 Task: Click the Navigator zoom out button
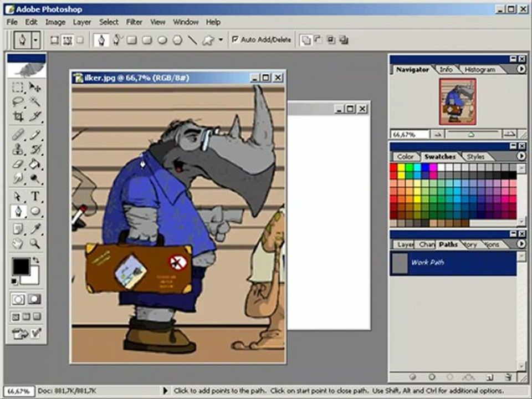(x=437, y=135)
